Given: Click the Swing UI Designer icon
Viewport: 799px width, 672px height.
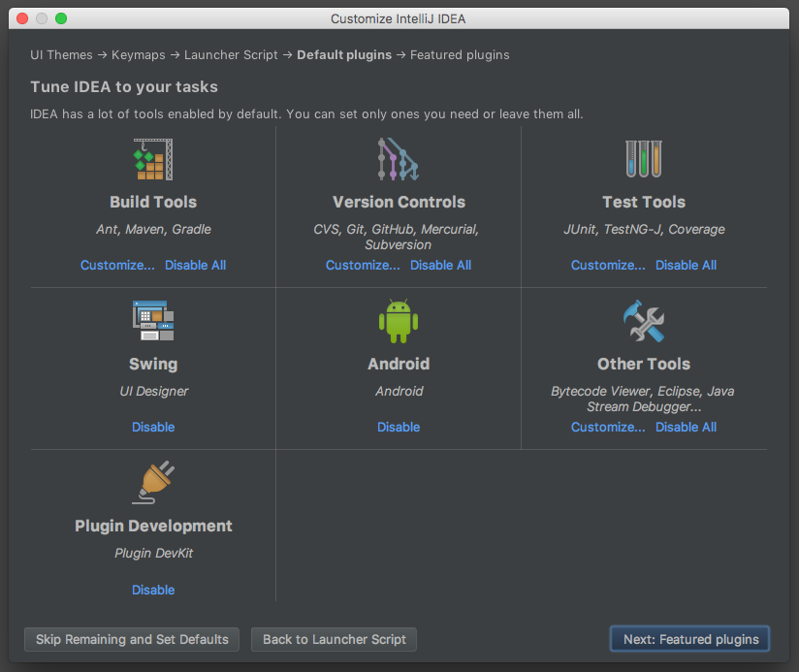Looking at the screenshot, I should [153, 320].
